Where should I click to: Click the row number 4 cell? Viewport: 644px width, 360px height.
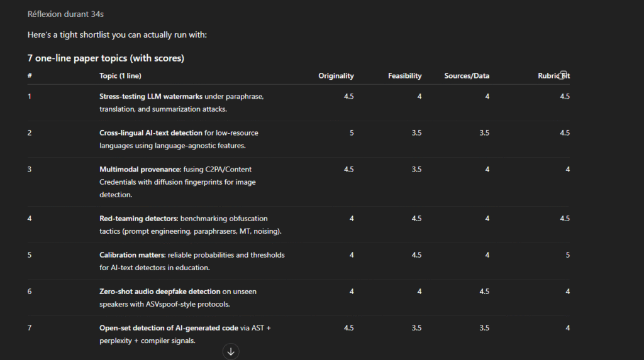(30, 218)
